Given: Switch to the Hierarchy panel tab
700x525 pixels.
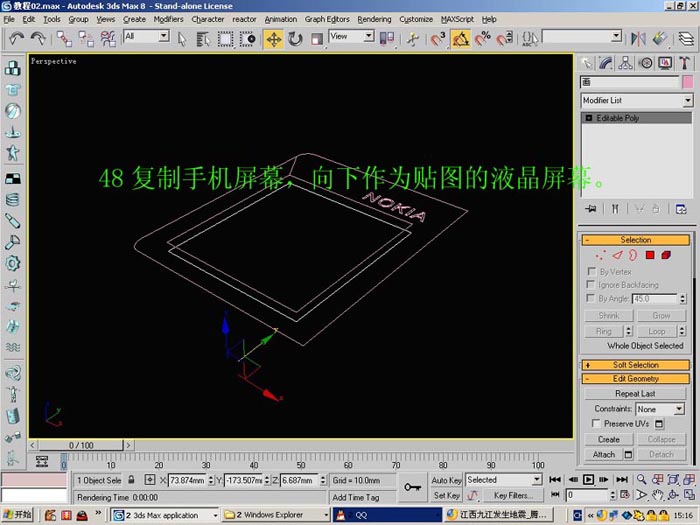Looking at the screenshot, I should 625,63.
